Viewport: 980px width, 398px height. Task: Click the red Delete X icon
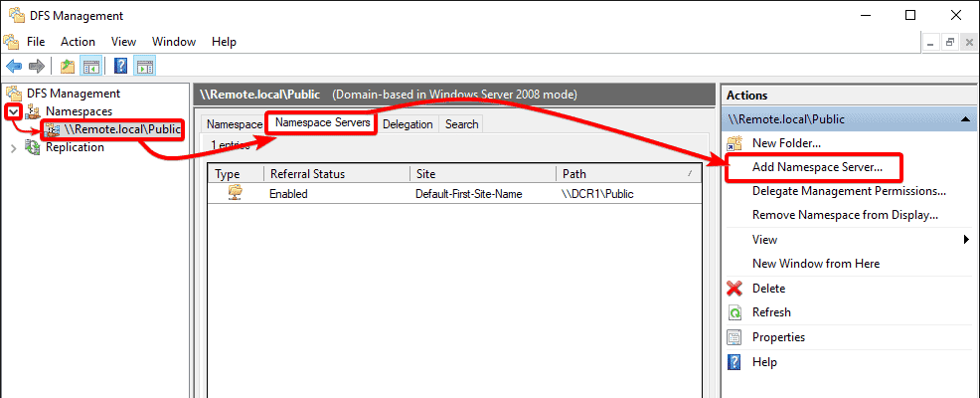(735, 289)
